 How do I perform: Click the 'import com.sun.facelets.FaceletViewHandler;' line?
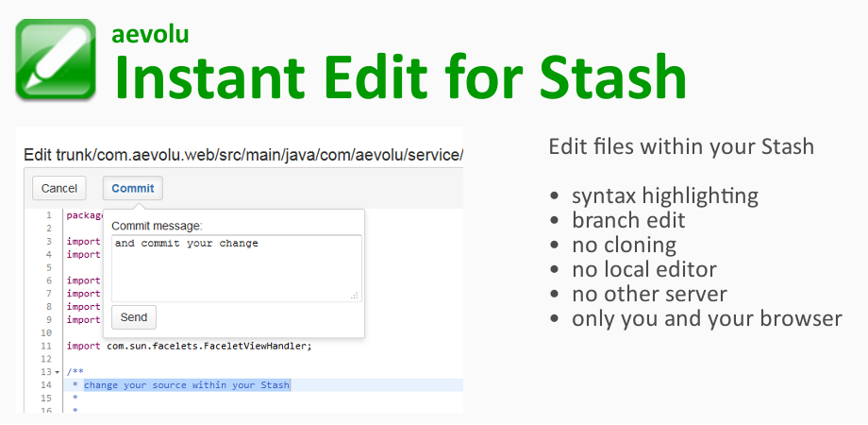click(x=190, y=347)
